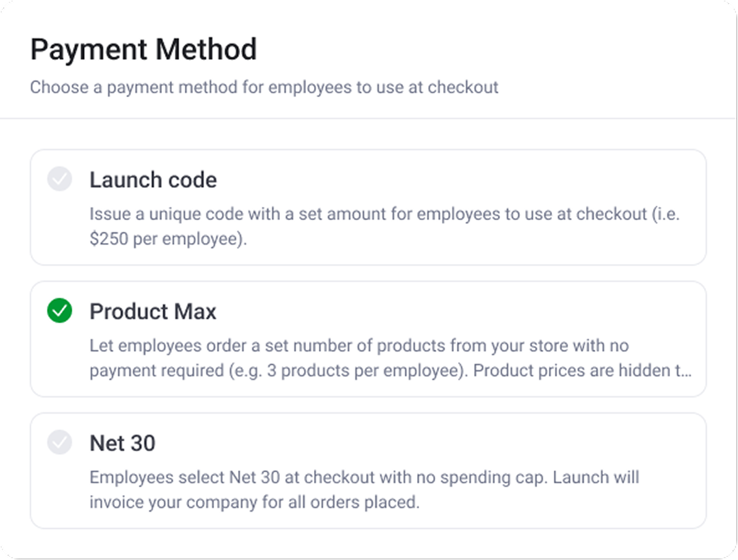The image size is (738, 560).
Task: Click the "Choose a payment method" subtitle
Action: tap(264, 87)
